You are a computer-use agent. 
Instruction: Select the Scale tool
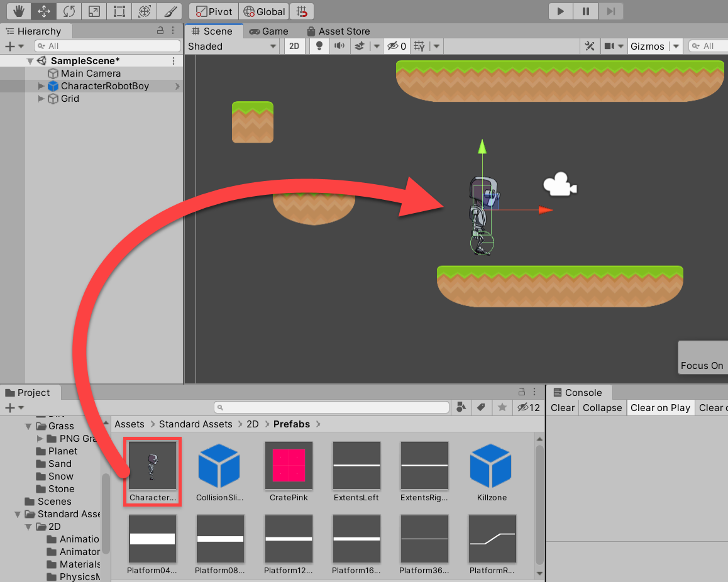(94, 11)
